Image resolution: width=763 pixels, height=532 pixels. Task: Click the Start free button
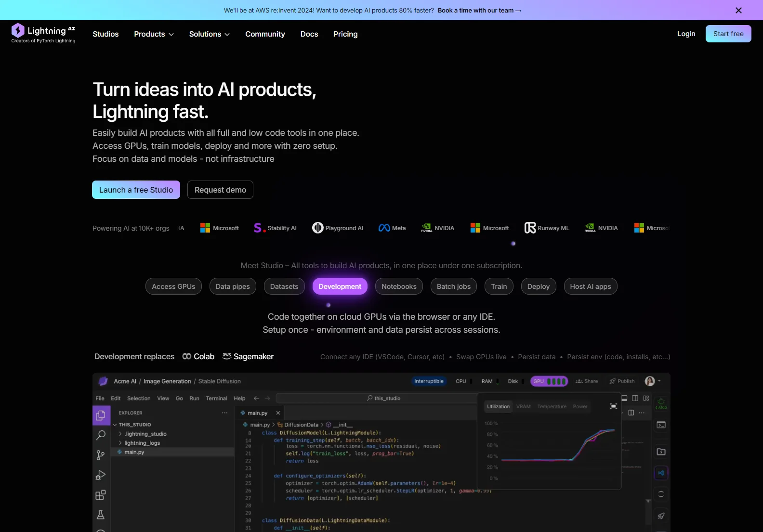(x=728, y=34)
